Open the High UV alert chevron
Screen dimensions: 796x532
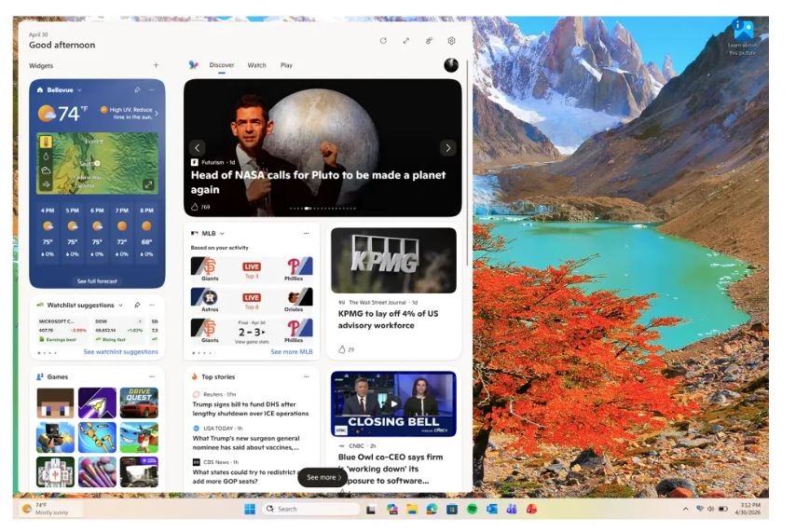pyautogui.click(x=157, y=114)
